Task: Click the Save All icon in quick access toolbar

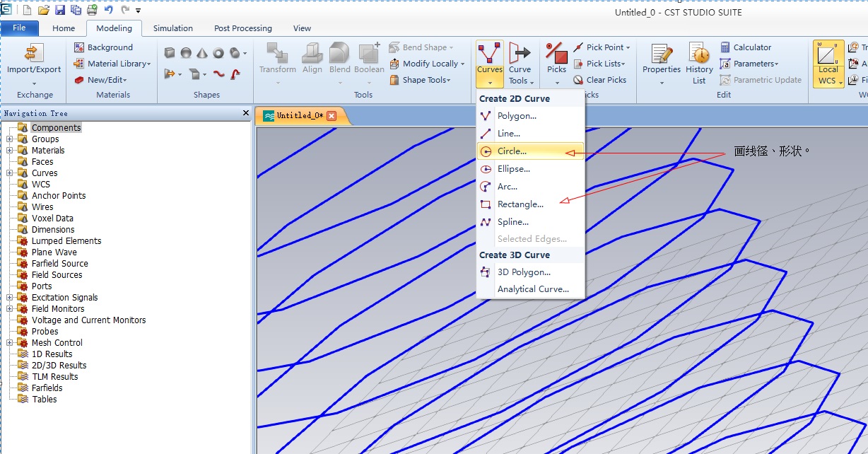Action: pos(76,11)
